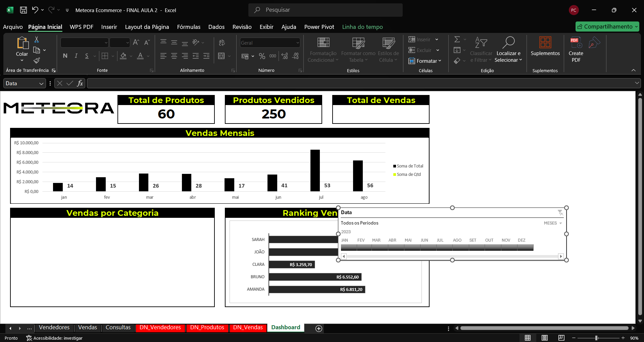Click the Copy icon
The width and height of the screenshot is (644, 342).
pyautogui.click(x=37, y=50)
